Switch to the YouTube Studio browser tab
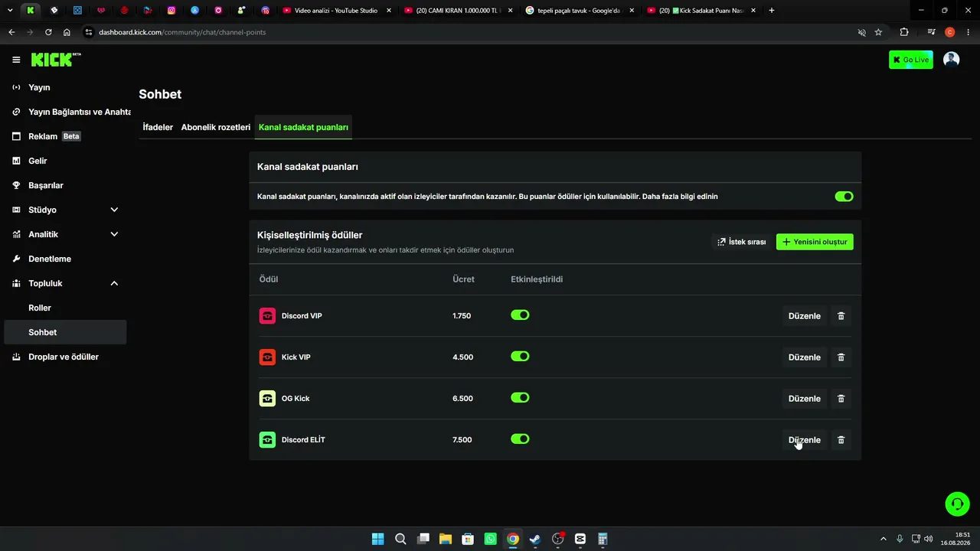Screen dimensions: 980x551 pos(337,11)
